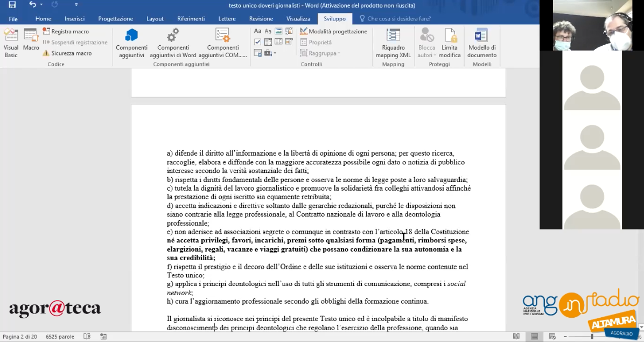The image size is (644, 342).
Task: Open Riquadro mapping XML
Action: click(x=393, y=43)
